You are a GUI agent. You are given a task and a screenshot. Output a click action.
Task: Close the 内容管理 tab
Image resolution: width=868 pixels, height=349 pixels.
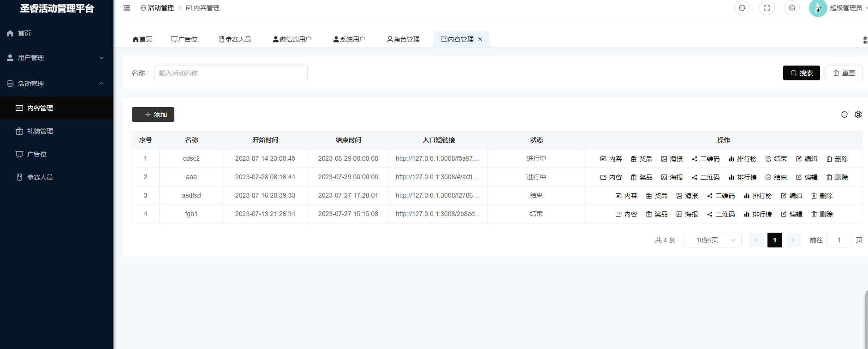(480, 39)
